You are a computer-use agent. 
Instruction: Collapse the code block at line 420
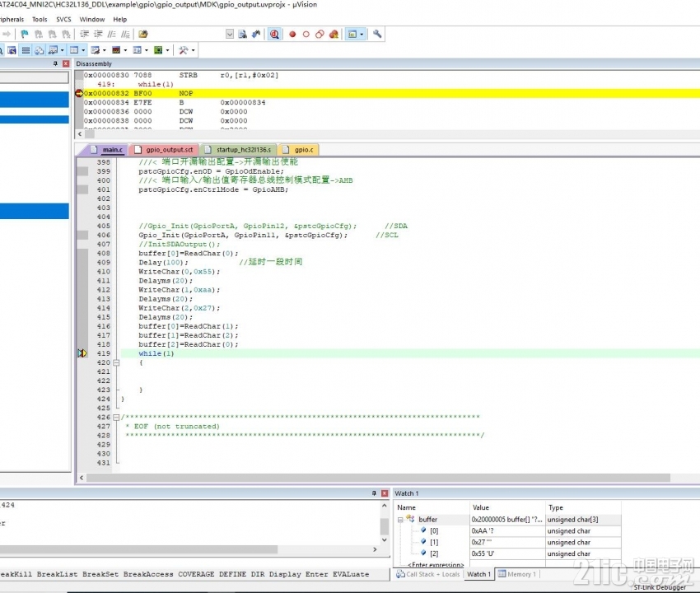point(116,362)
